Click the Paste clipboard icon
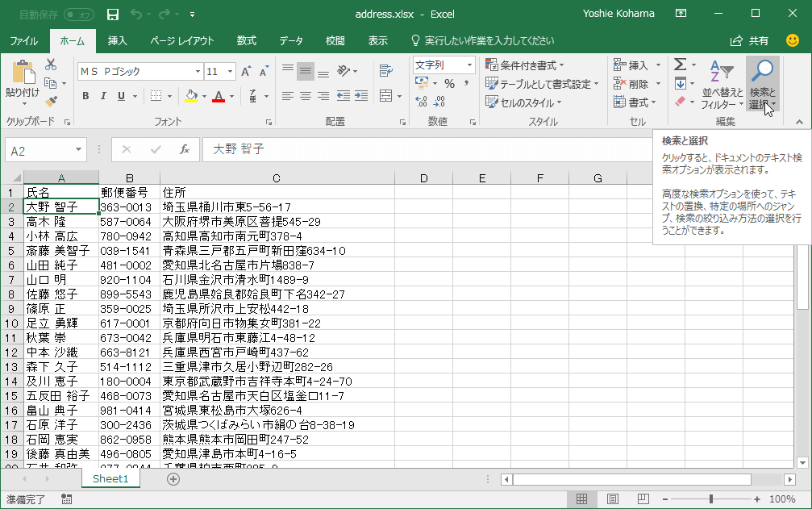This screenshot has width=812, height=509. pyautogui.click(x=23, y=73)
